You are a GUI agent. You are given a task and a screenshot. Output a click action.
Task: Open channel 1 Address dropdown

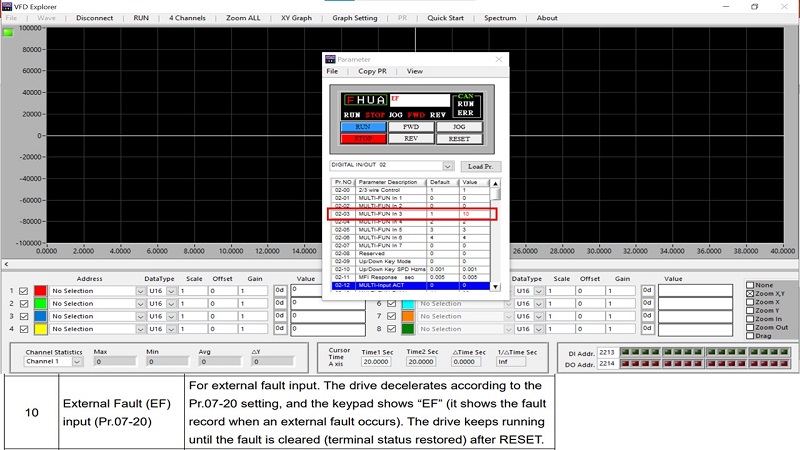point(140,291)
